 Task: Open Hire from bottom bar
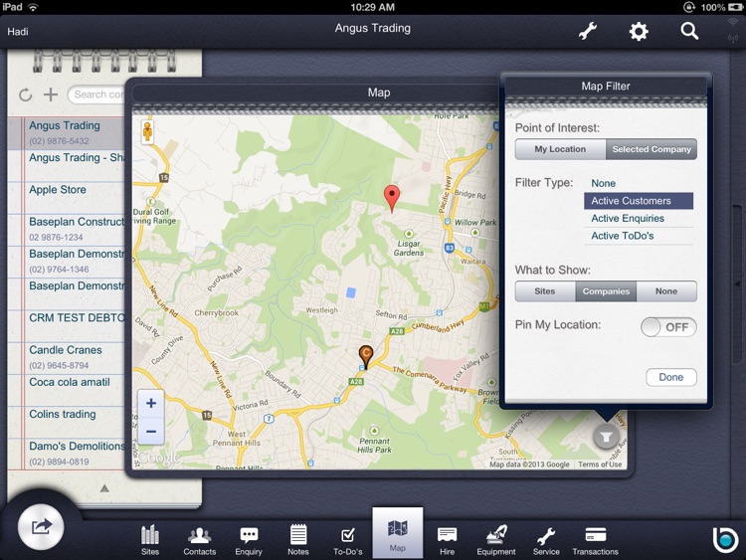(x=447, y=540)
